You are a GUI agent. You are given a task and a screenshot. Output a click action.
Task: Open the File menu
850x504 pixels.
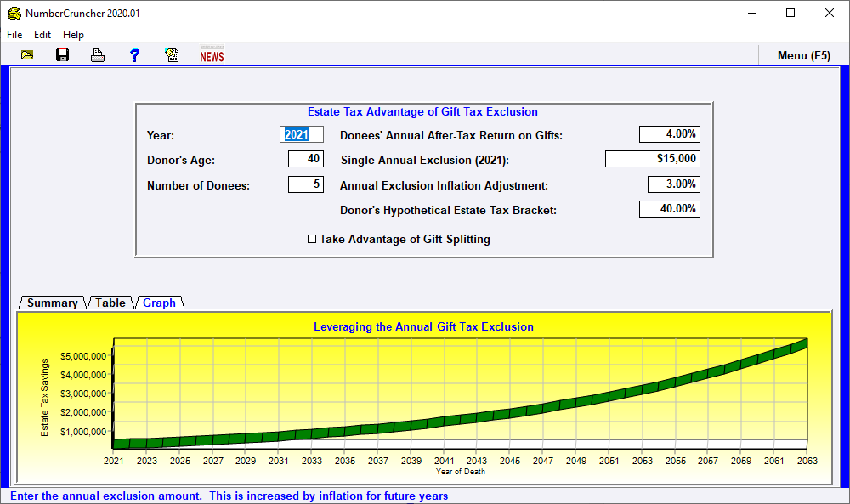coord(14,35)
